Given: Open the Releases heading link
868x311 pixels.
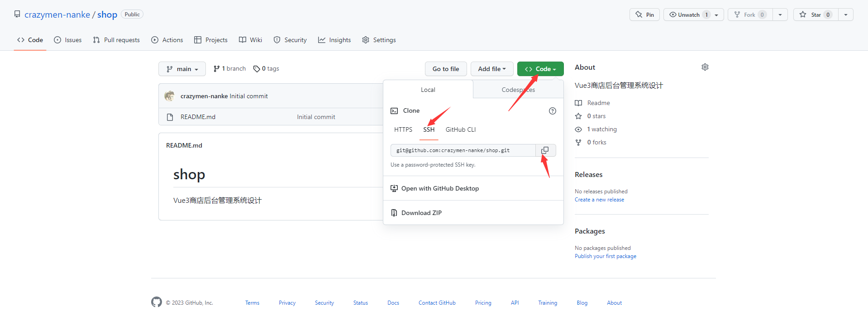Looking at the screenshot, I should (588, 175).
